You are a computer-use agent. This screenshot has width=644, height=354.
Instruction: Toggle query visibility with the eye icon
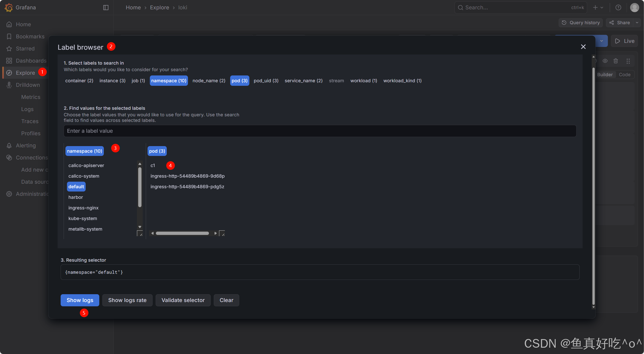(x=605, y=61)
